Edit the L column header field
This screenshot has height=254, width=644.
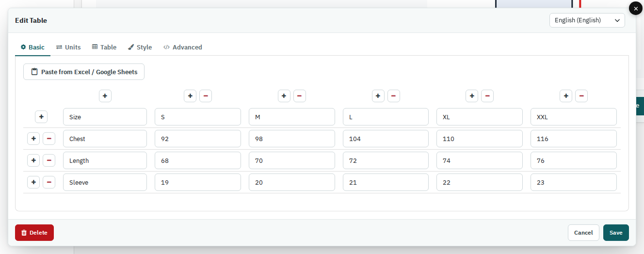(x=386, y=117)
